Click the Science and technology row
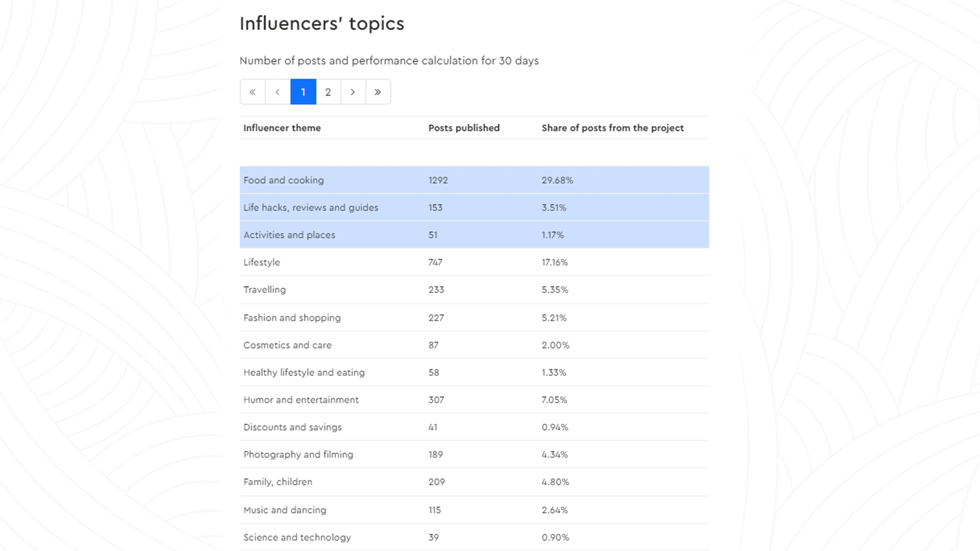 point(297,537)
